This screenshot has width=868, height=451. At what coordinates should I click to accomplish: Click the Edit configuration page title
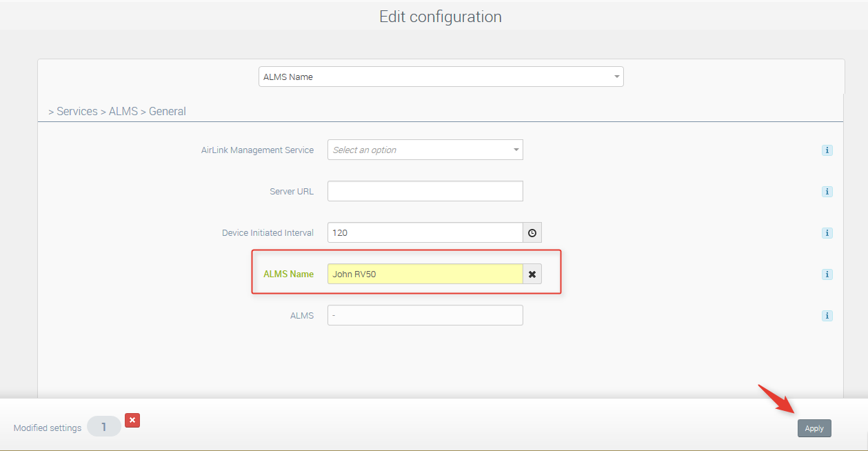tap(440, 17)
